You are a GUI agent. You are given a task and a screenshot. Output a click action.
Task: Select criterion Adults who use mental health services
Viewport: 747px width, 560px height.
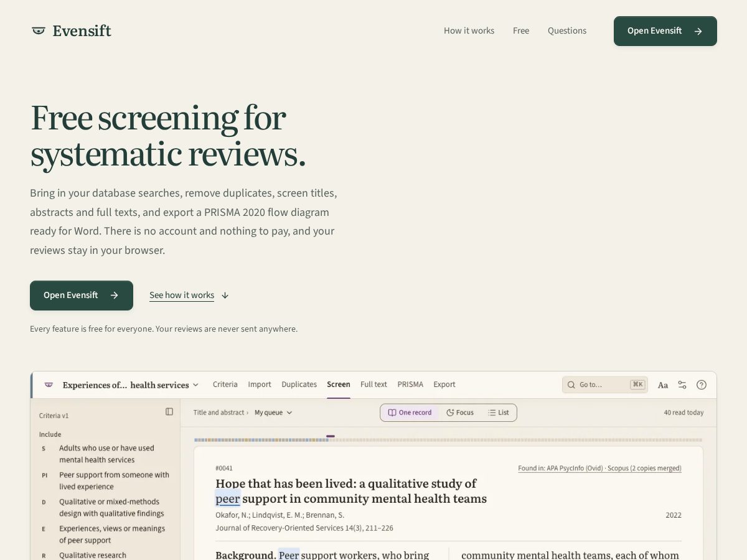coord(106,454)
